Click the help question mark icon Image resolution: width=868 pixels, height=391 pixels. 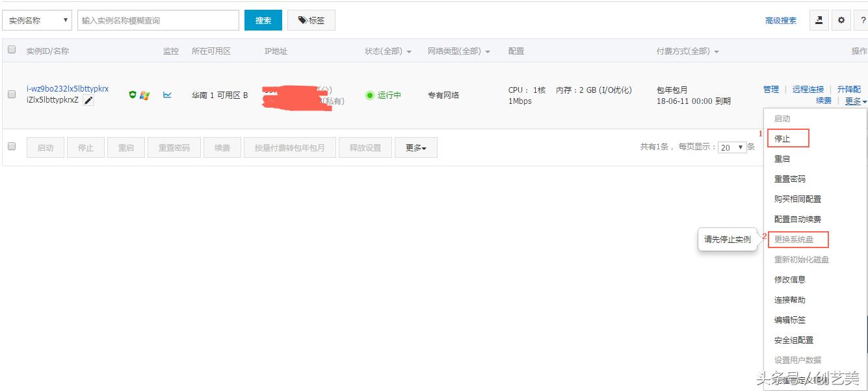[862, 19]
